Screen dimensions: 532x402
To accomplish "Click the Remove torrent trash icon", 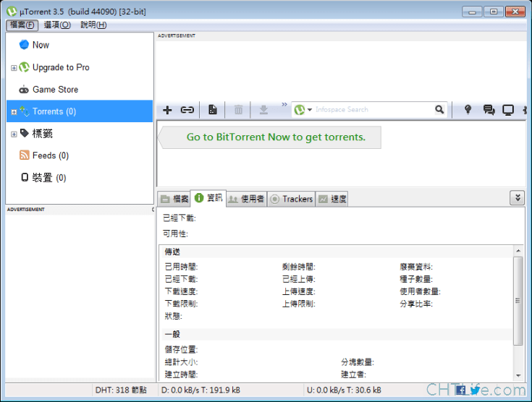I will [239, 110].
